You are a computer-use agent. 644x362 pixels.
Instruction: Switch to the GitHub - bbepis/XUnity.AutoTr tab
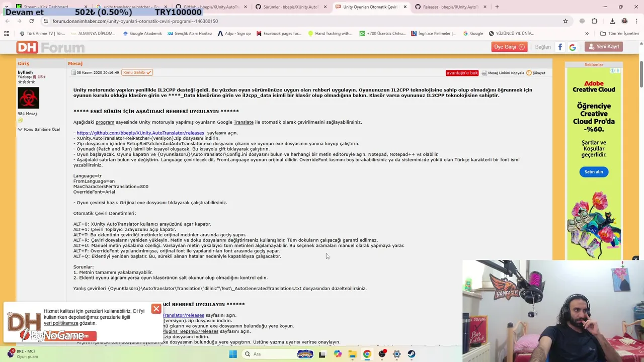(207, 7)
